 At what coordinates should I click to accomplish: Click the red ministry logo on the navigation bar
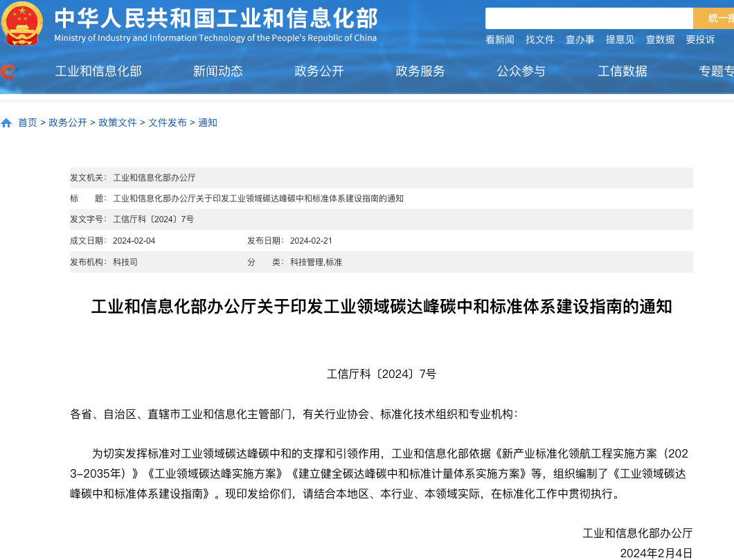pos(9,71)
